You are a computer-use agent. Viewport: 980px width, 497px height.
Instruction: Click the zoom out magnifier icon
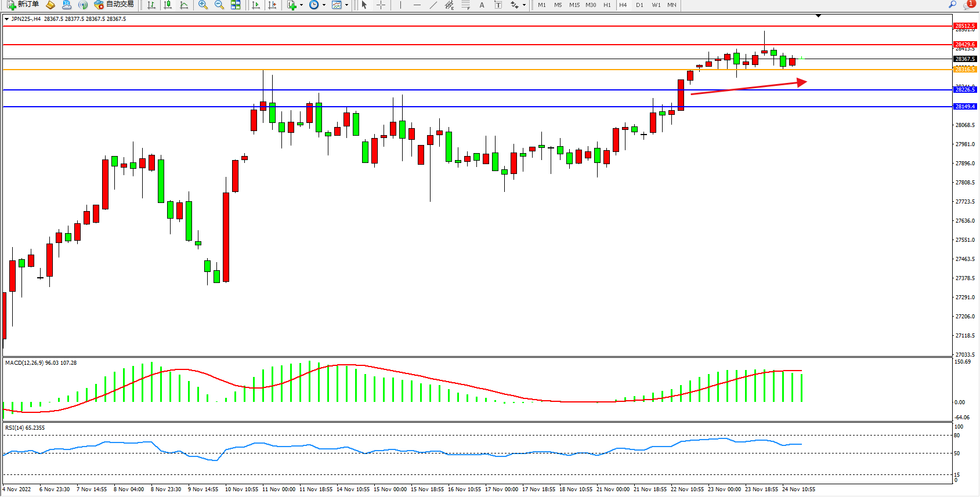click(219, 5)
